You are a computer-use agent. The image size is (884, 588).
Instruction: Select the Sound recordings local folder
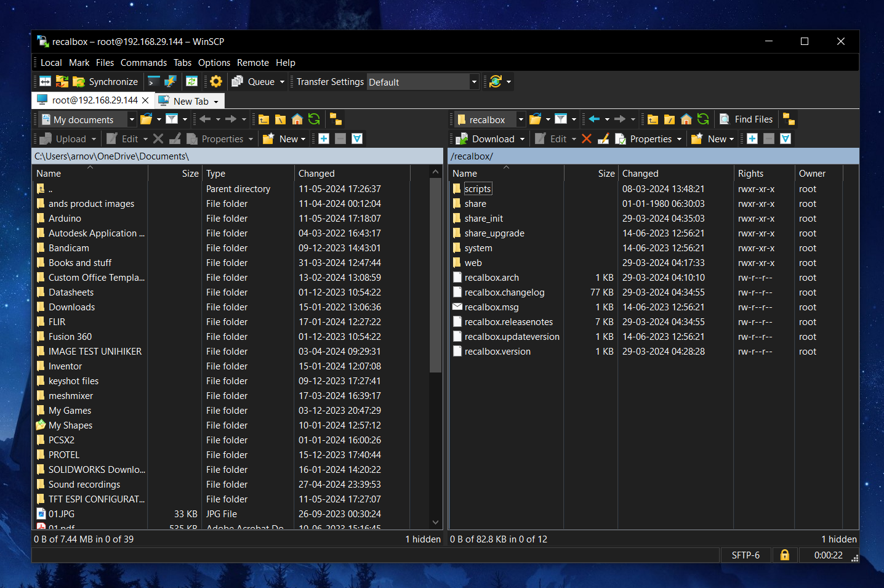(x=84, y=485)
